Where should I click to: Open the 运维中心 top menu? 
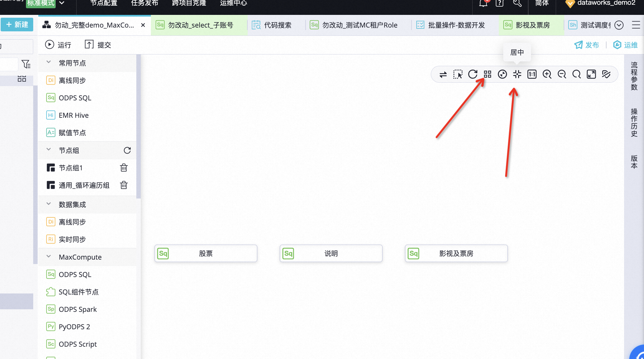[233, 3]
